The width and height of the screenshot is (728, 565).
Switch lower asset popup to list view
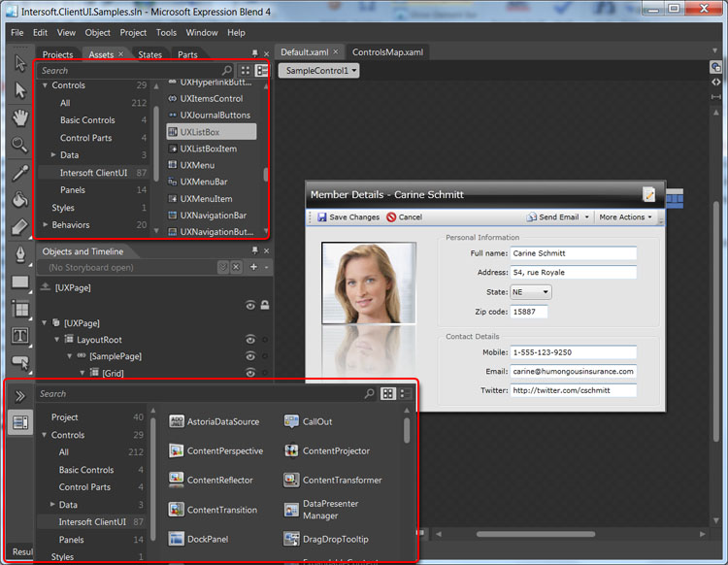pos(405,394)
